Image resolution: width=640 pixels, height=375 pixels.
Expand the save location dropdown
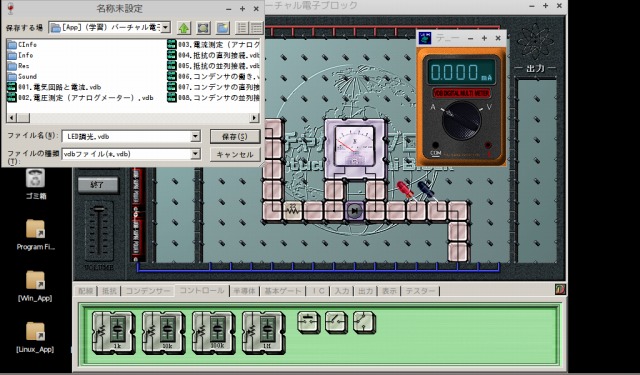(x=165, y=28)
